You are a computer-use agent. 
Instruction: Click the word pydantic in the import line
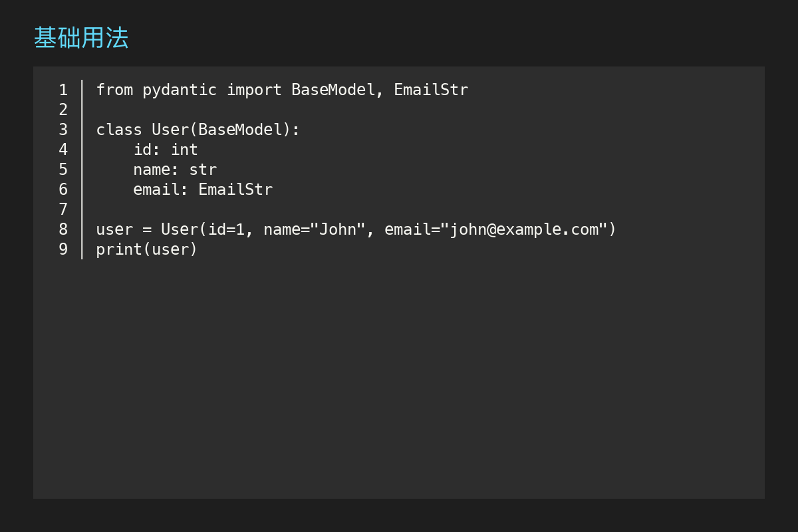[x=180, y=90]
